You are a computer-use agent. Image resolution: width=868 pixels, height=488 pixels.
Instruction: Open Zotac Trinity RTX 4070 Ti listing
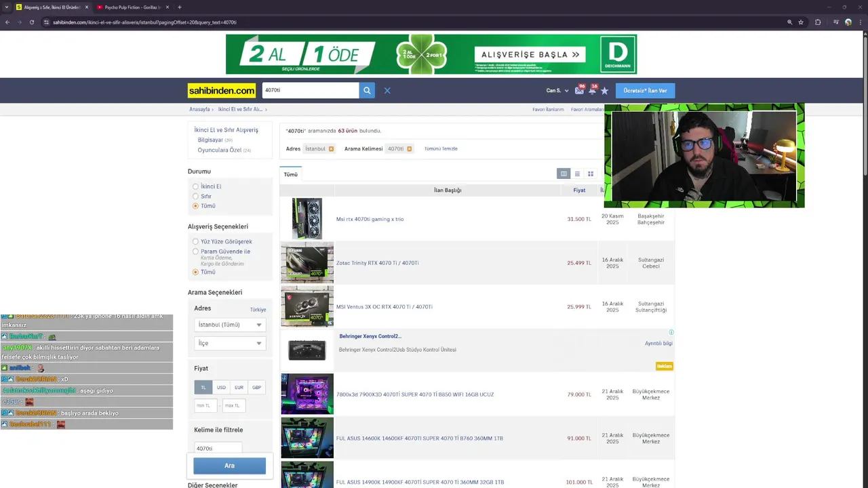(377, 263)
